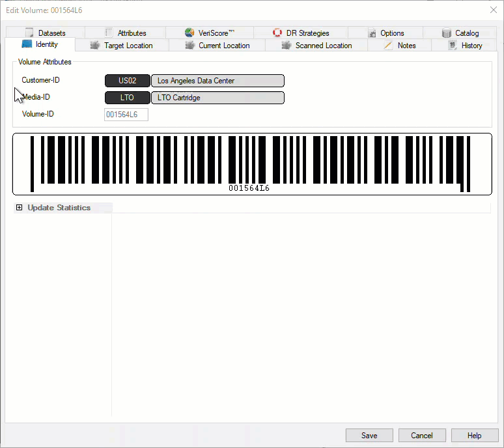Click the DR Strategies lifebuoy icon
504x448 pixels.
277,33
